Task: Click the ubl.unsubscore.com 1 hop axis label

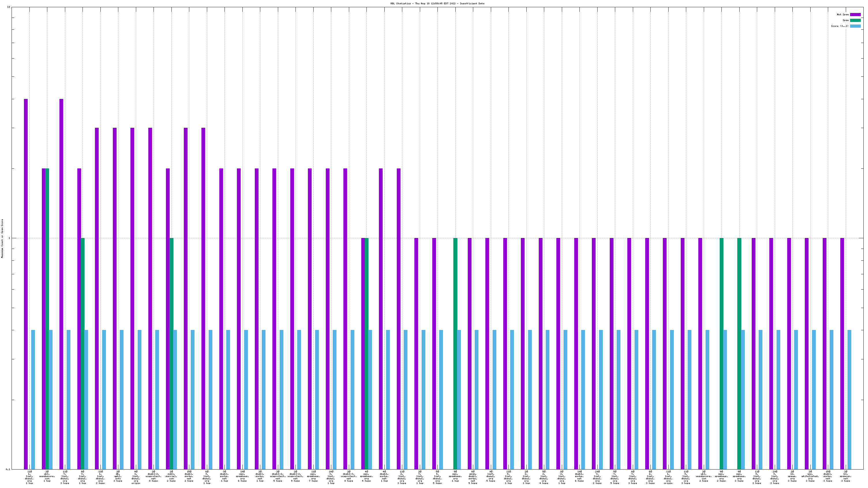Action: (47, 476)
